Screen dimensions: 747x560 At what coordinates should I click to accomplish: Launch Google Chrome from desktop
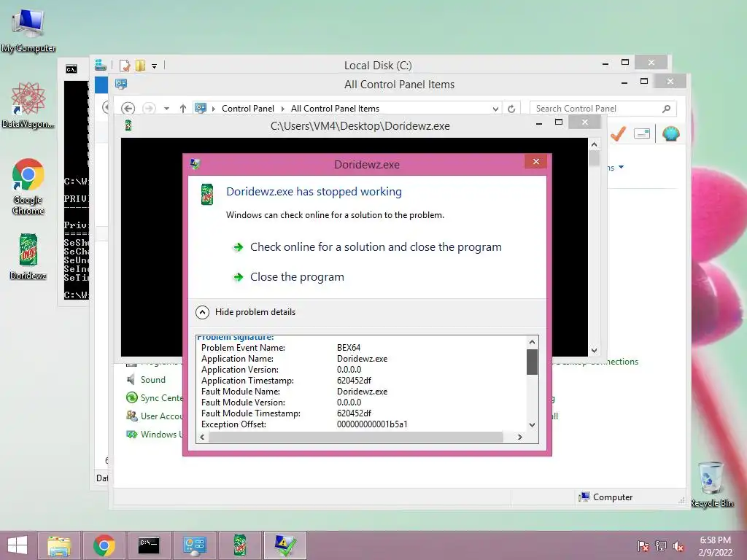pos(28,186)
